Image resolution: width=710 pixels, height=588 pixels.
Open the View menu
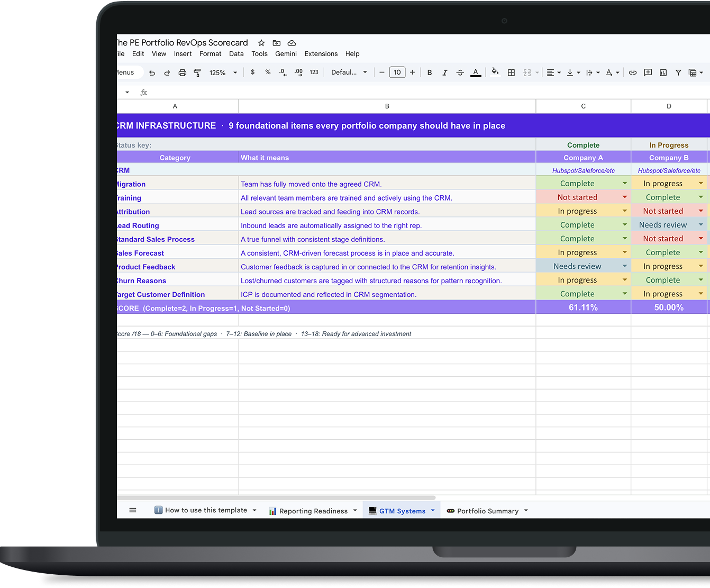159,54
